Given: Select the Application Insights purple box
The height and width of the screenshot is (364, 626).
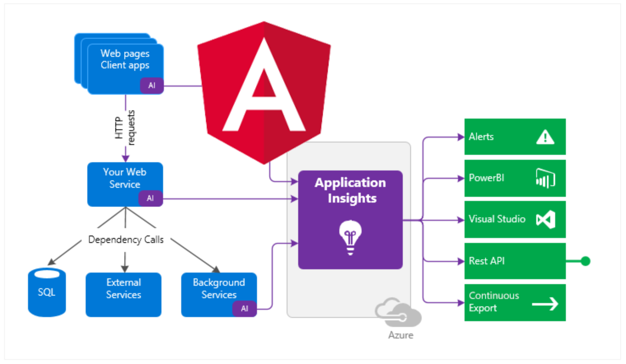Looking at the screenshot, I should pos(350,220).
